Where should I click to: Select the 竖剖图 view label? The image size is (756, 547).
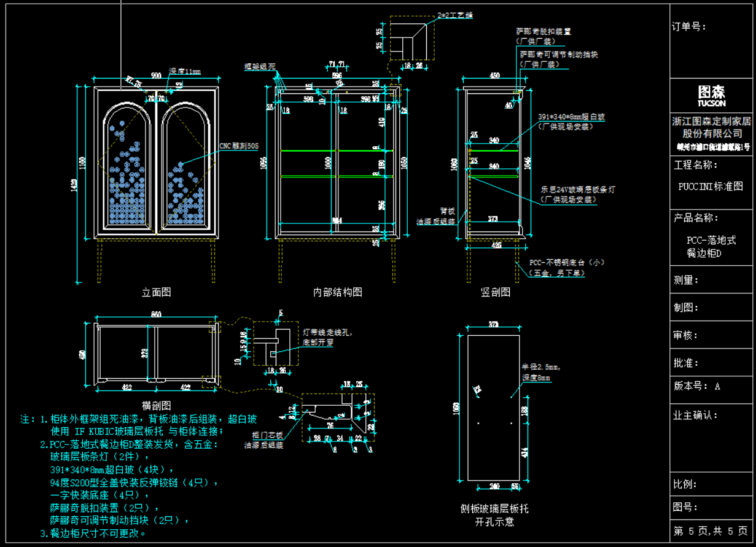(x=495, y=292)
